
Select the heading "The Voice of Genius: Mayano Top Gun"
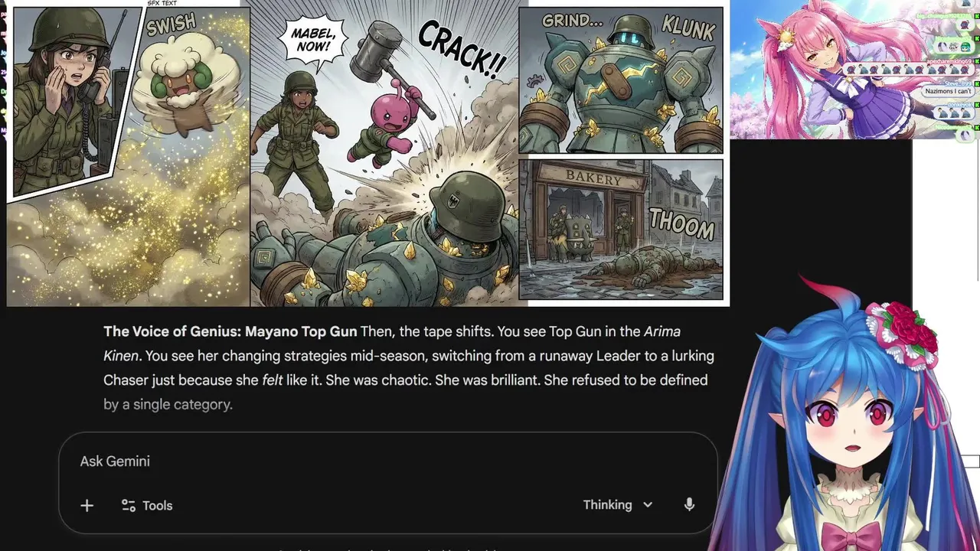pyautogui.click(x=230, y=331)
